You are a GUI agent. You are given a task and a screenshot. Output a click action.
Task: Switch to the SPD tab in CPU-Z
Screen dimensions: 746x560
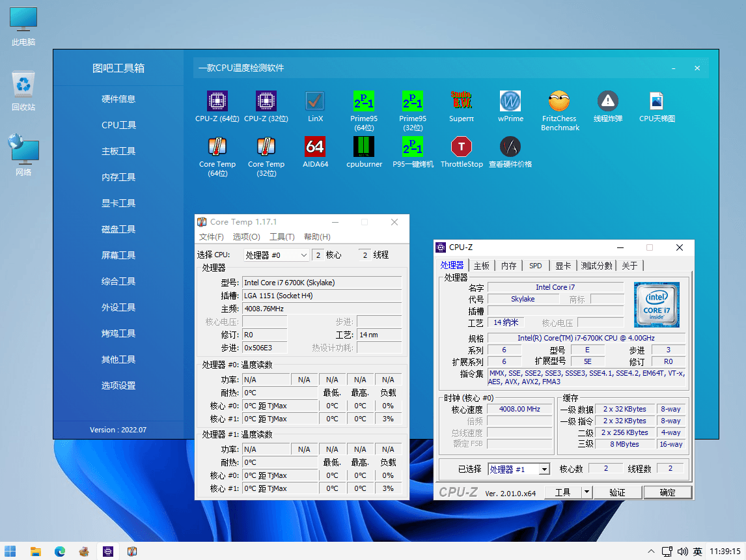click(536, 266)
